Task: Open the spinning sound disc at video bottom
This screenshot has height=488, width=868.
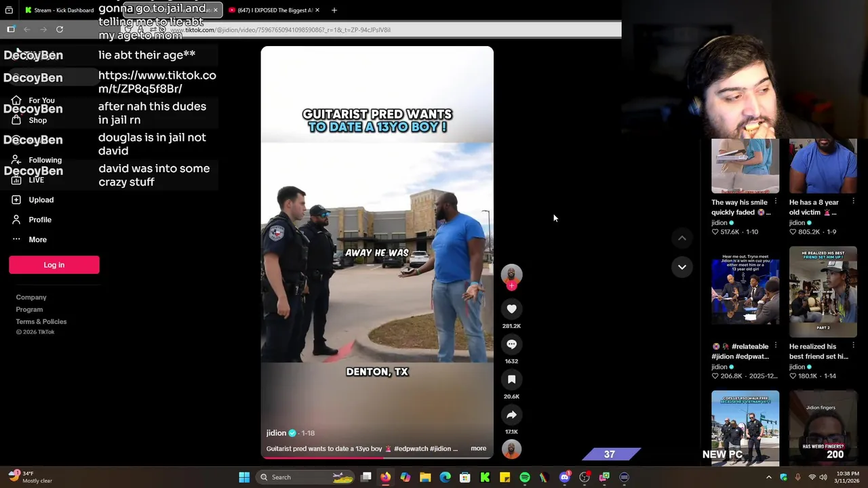Action: [511, 449]
